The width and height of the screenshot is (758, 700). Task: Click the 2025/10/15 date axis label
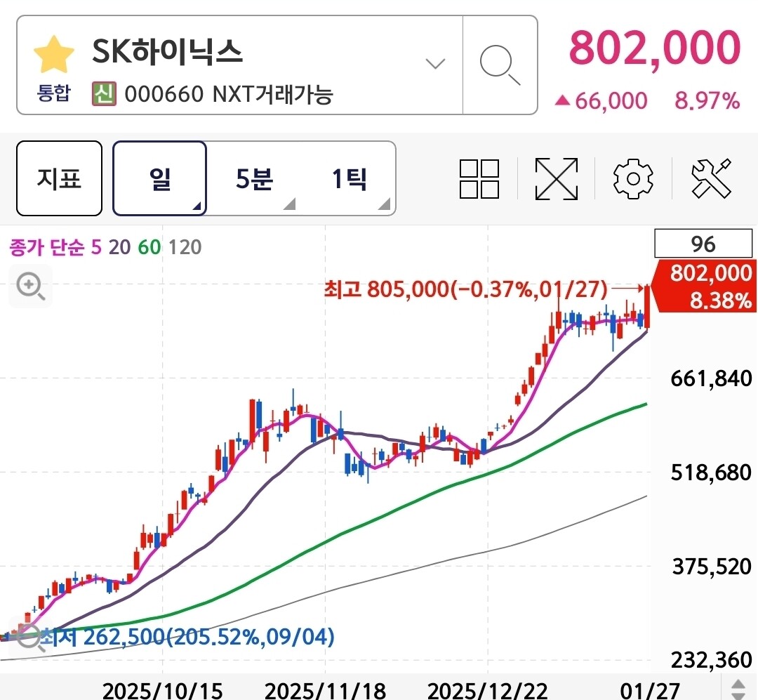(162, 690)
